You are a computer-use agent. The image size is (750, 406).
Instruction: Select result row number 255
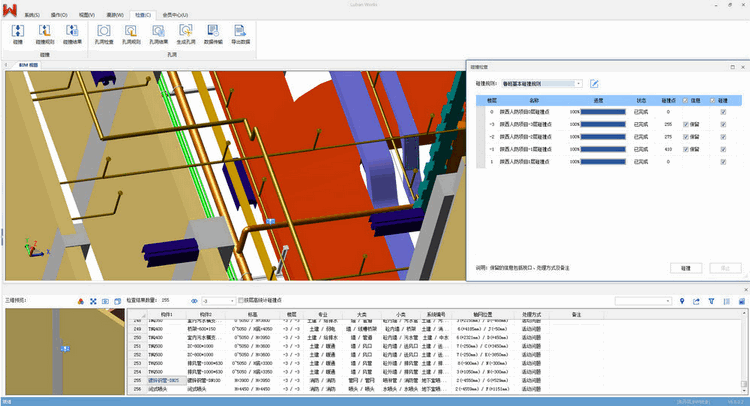(x=140, y=380)
